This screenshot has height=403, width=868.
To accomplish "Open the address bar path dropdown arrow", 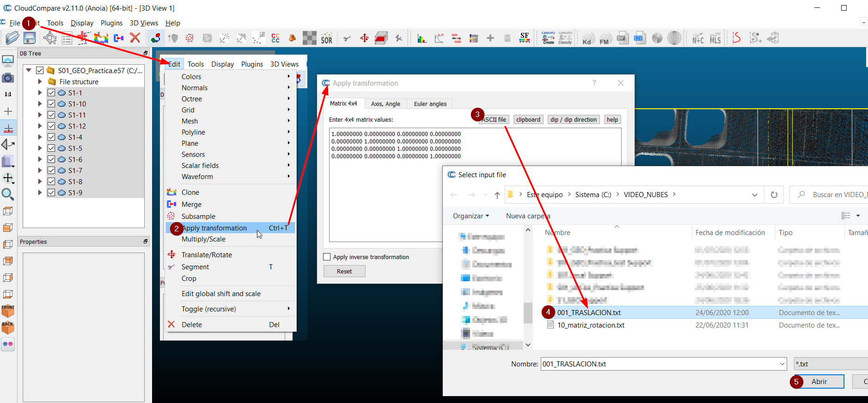I will [755, 195].
